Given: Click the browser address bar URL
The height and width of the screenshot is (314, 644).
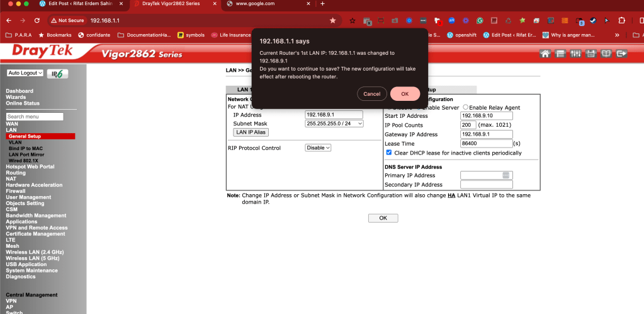Looking at the screenshot, I should (x=105, y=21).
